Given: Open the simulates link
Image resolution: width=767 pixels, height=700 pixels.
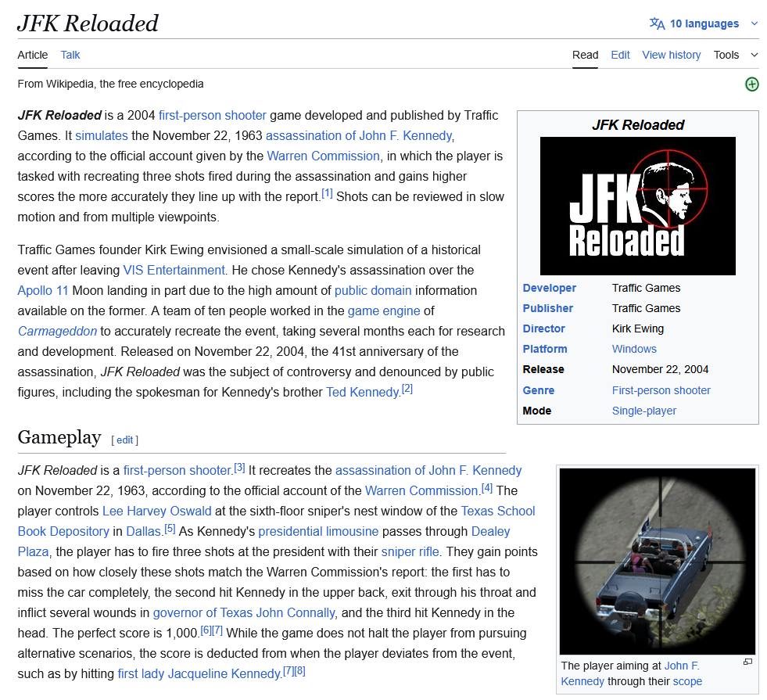Looking at the screenshot, I should tap(102, 135).
